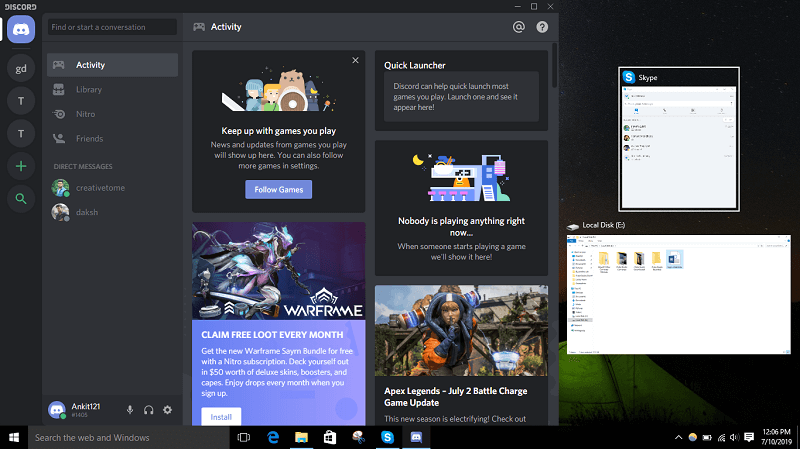Image resolution: width=800 pixels, height=449 pixels.
Task: Open Skype from taskbar
Action: (x=388, y=437)
